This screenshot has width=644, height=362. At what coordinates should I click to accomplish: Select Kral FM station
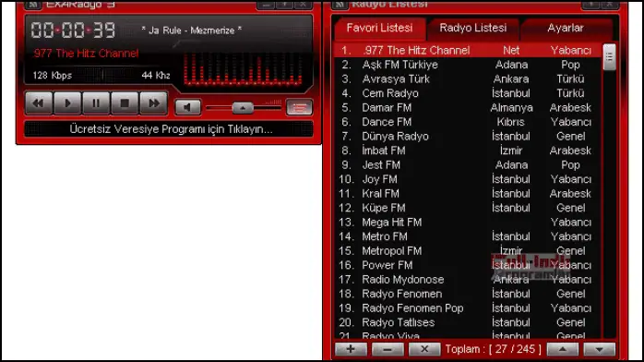tap(468, 194)
